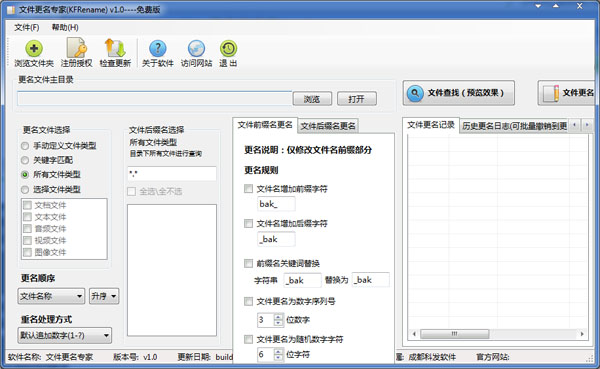
Task: Select 手动定义文件类型 radio button
Action: point(25,146)
